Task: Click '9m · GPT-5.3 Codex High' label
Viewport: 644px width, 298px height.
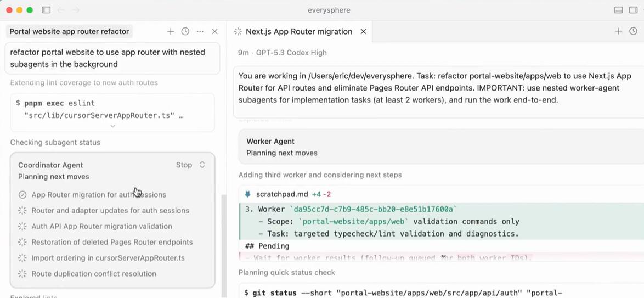Action: pos(282,53)
